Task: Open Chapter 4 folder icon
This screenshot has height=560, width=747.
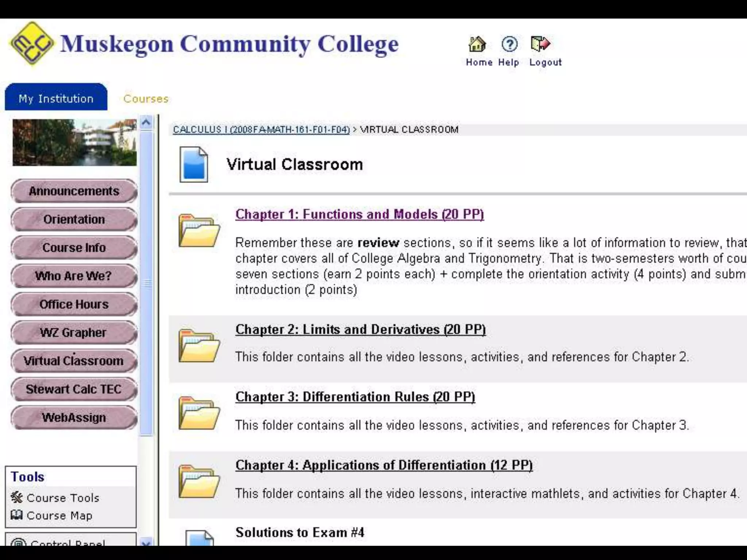Action: [x=199, y=481]
